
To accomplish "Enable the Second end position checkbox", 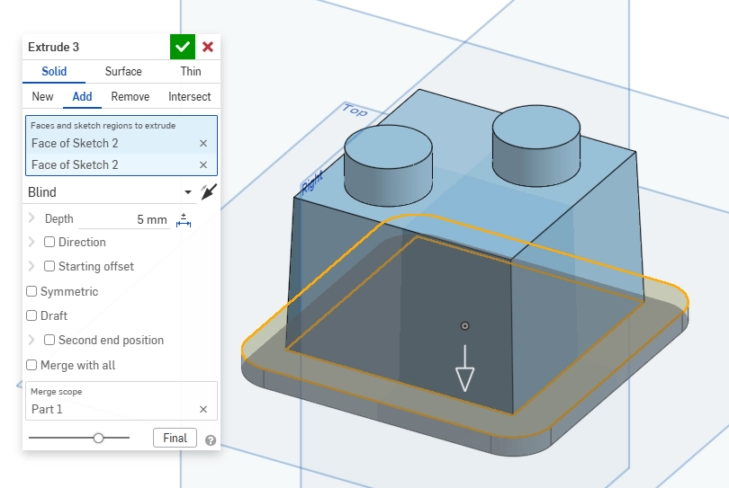I will (49, 340).
